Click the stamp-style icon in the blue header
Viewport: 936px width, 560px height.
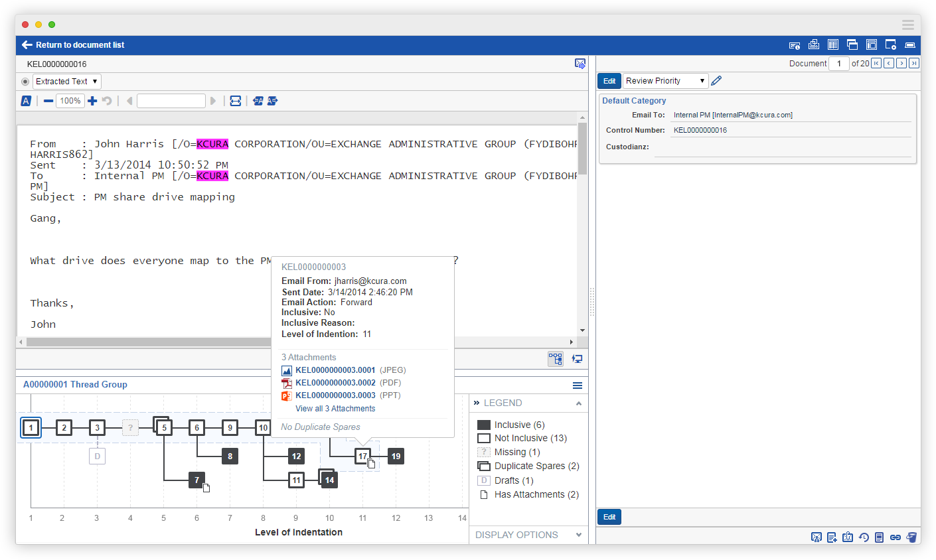coord(814,44)
